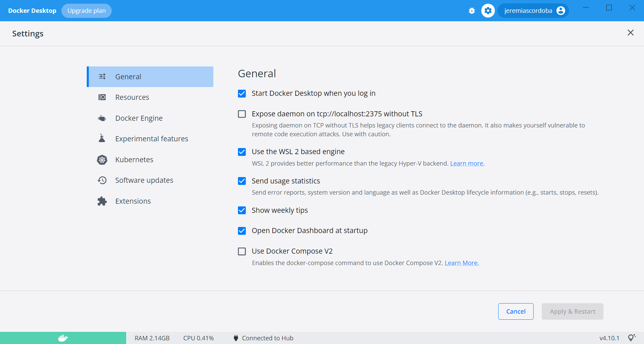
Task: Click the plug icon near Connected to Hub
Action: [236, 338]
